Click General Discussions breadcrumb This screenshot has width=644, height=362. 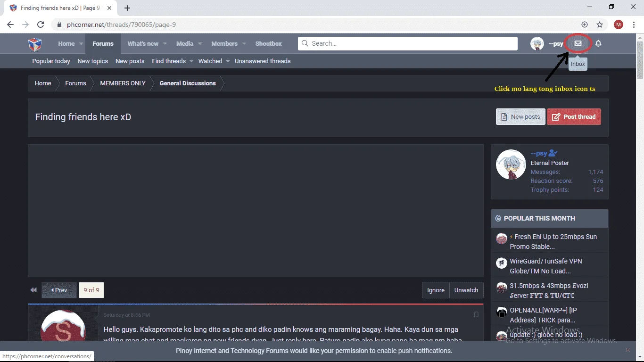point(188,83)
